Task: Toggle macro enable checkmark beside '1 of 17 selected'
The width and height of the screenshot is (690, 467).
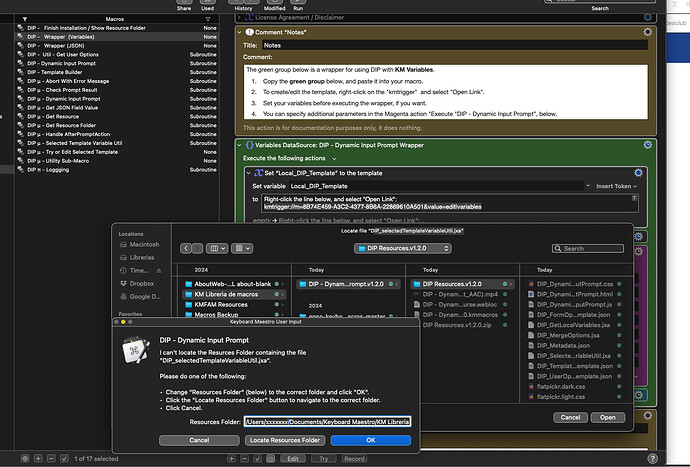Action: coord(64,458)
